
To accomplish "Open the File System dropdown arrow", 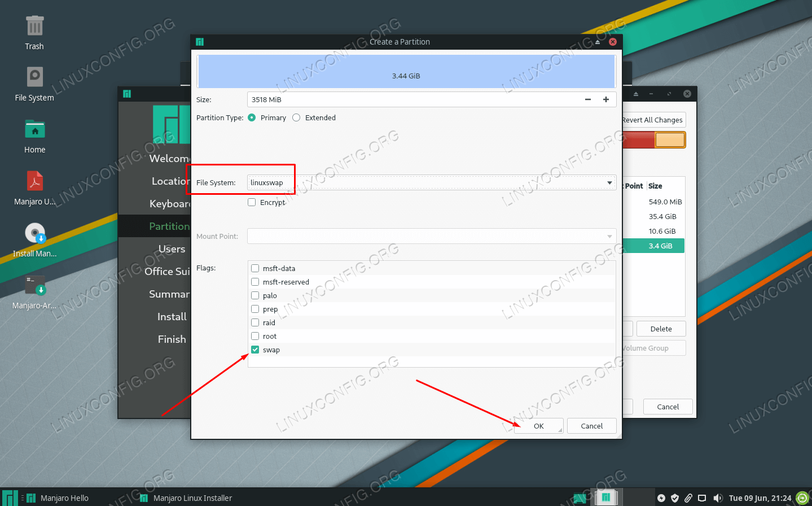I will point(609,182).
